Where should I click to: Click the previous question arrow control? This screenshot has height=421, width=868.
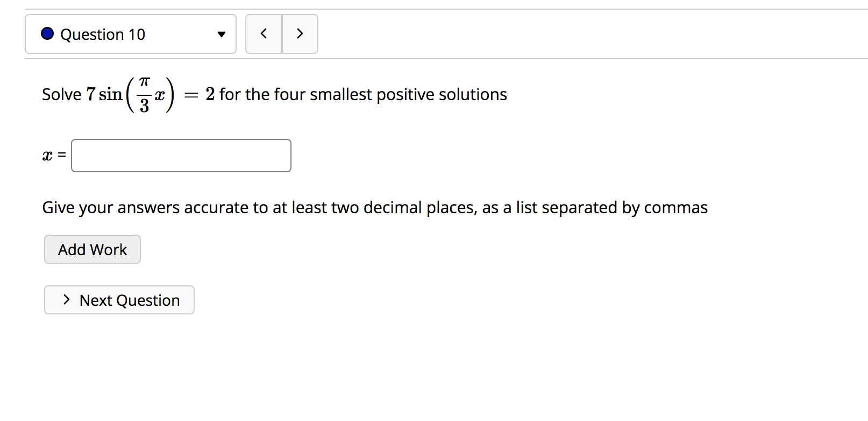tap(264, 33)
